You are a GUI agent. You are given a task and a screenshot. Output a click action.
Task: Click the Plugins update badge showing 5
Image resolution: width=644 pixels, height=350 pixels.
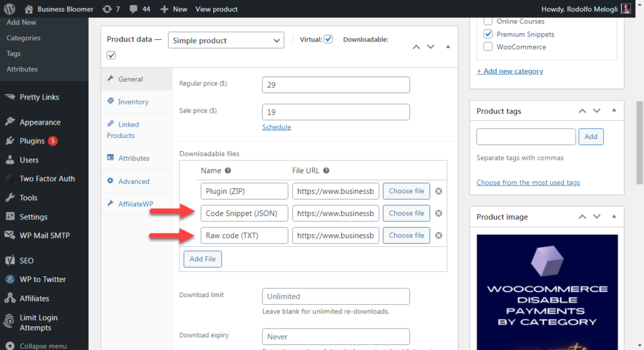tap(53, 141)
